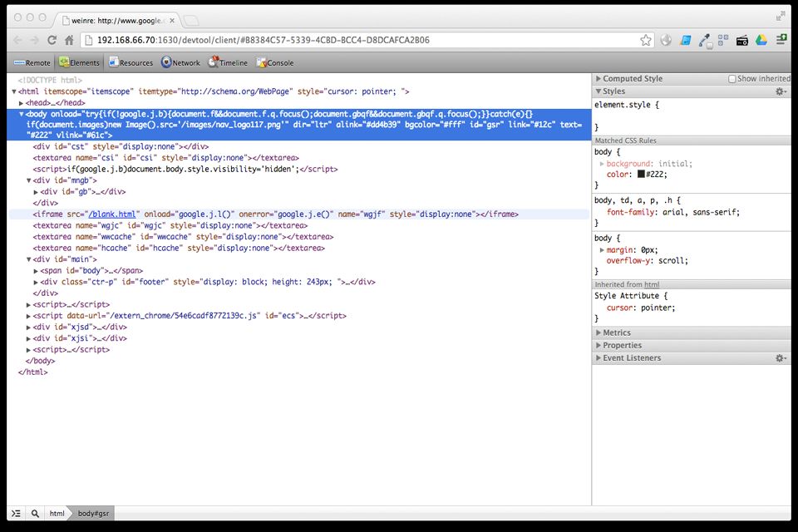Click the eyedropper extension icon

click(704, 40)
